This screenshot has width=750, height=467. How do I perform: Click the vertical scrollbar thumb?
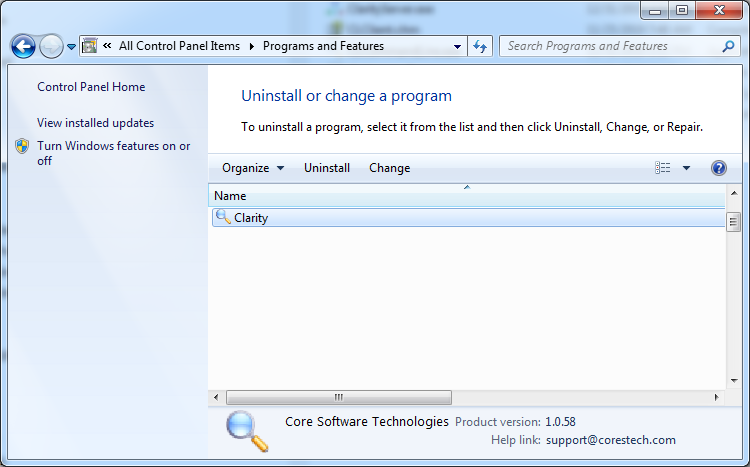click(x=733, y=222)
